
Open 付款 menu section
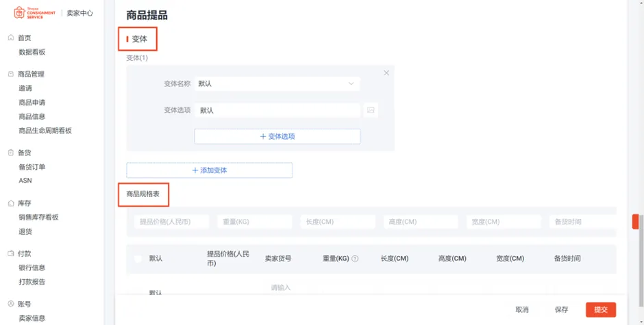tap(24, 254)
